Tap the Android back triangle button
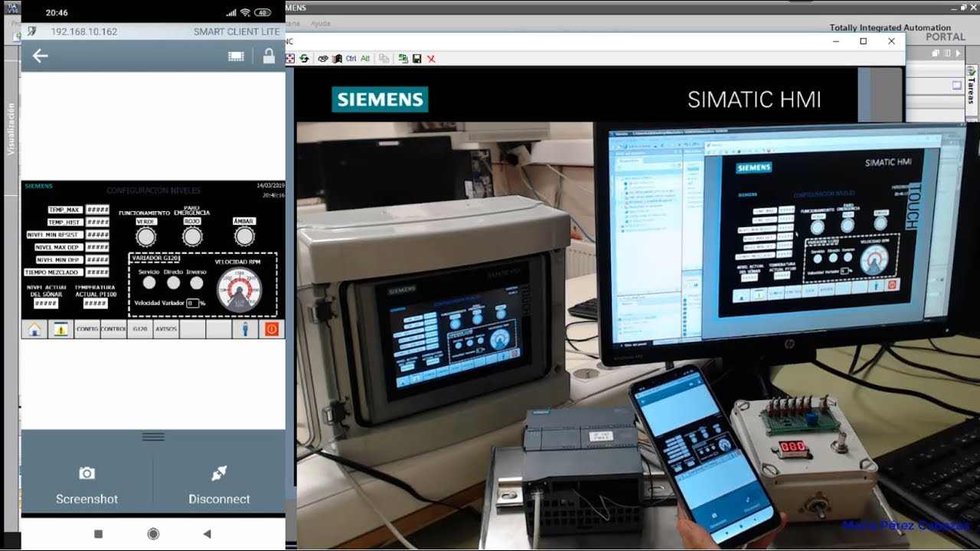Screen dimensions: 980x551 tap(207, 534)
